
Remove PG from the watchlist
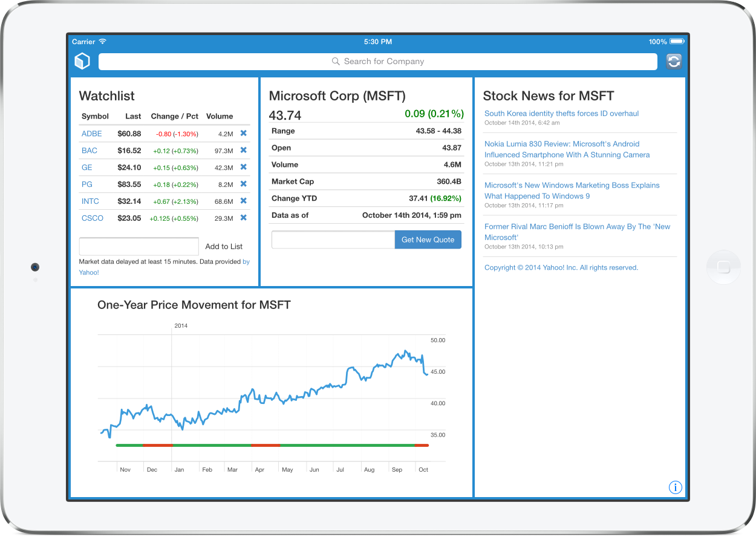[x=243, y=184]
